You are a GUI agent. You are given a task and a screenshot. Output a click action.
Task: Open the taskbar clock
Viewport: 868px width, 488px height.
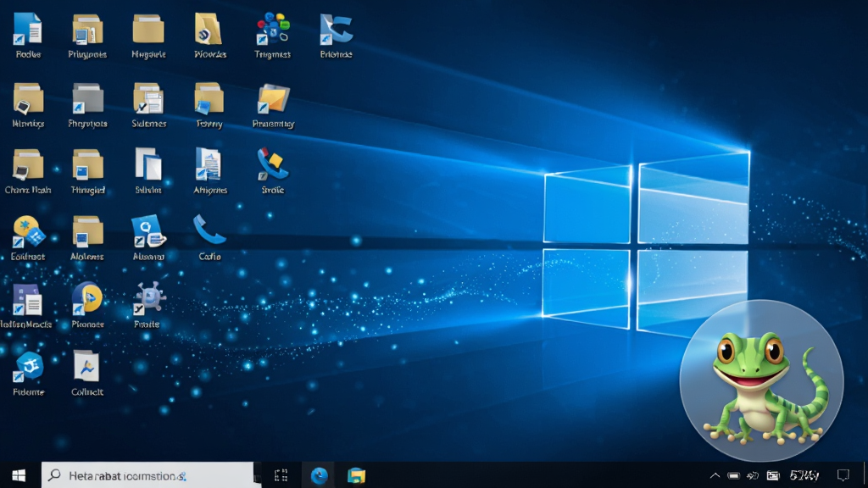[x=804, y=475]
